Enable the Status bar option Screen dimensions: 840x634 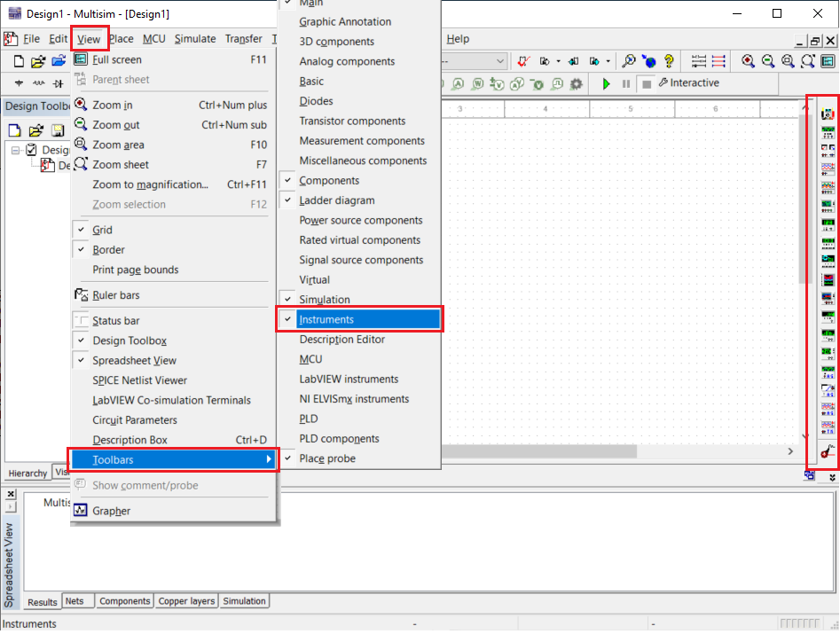click(x=115, y=321)
